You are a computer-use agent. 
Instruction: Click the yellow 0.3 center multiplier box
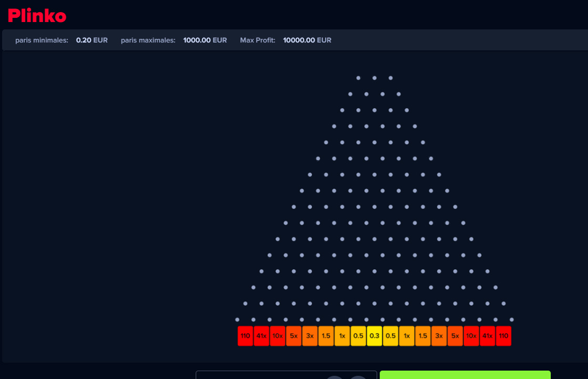[374, 336]
